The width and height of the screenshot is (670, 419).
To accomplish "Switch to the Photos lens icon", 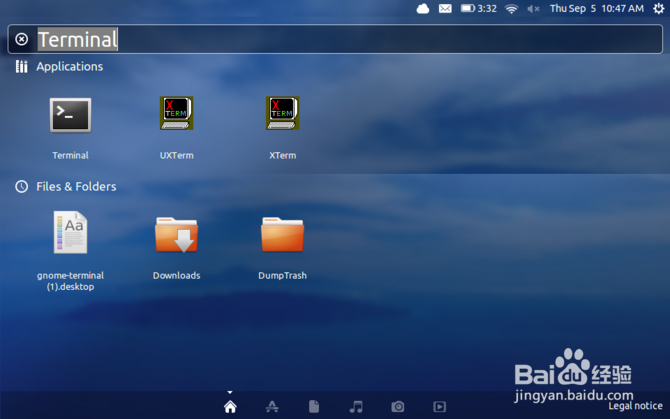I will coord(398,407).
